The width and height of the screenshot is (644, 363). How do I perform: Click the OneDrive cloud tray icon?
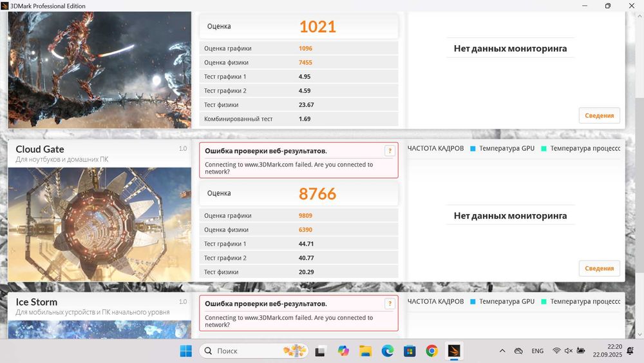click(x=518, y=351)
